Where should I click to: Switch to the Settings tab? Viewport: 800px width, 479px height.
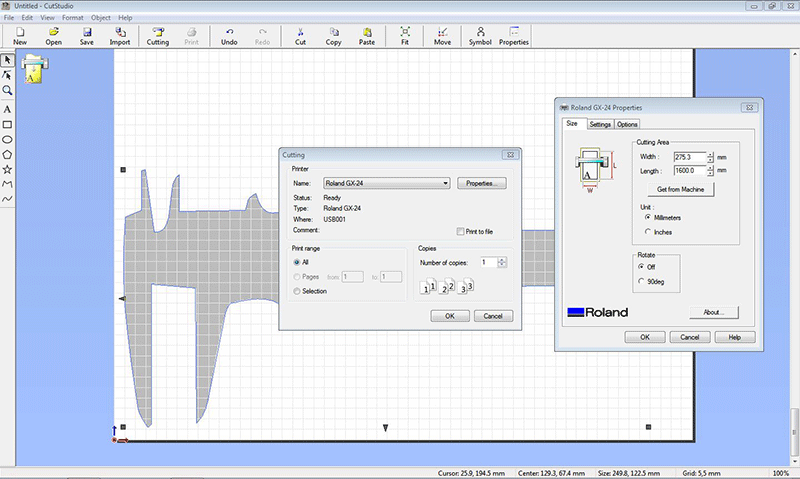(x=600, y=124)
